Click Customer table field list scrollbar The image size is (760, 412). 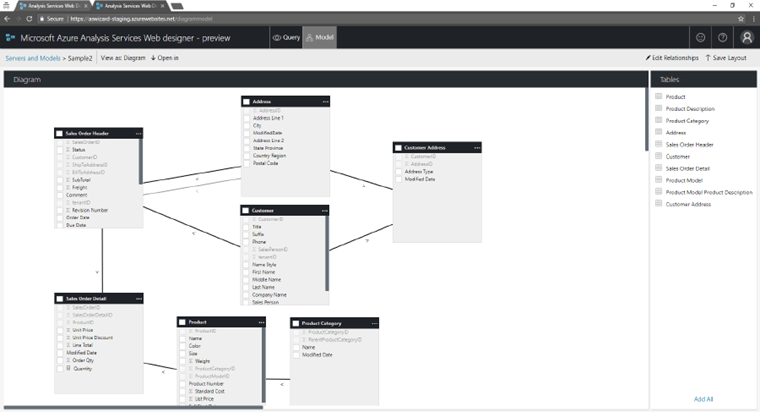tap(327, 253)
